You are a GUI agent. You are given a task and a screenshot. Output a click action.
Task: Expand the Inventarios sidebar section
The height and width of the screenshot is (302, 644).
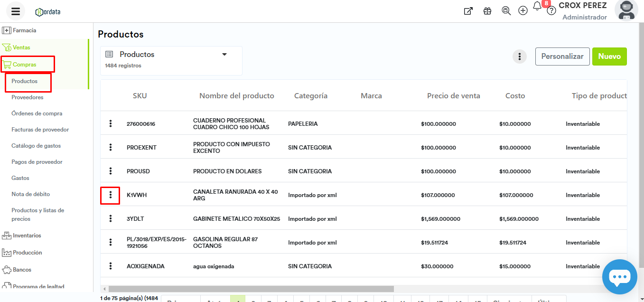tap(27, 236)
